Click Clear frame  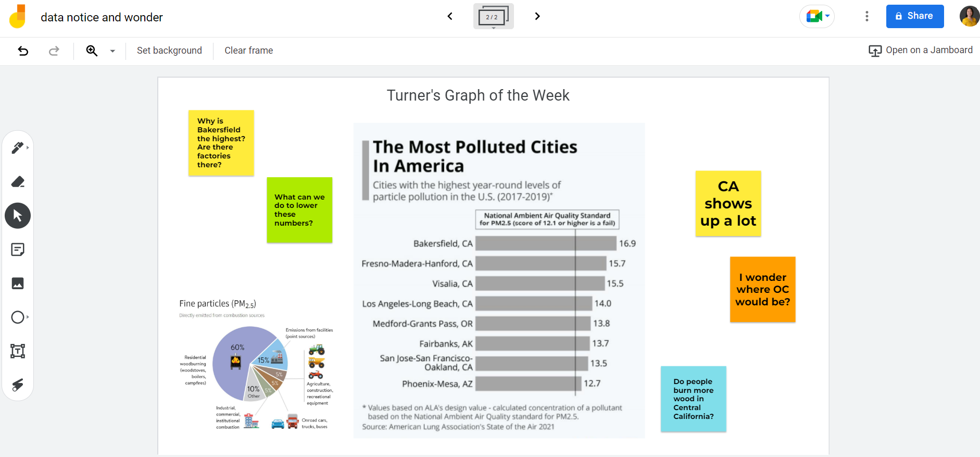pyautogui.click(x=248, y=51)
